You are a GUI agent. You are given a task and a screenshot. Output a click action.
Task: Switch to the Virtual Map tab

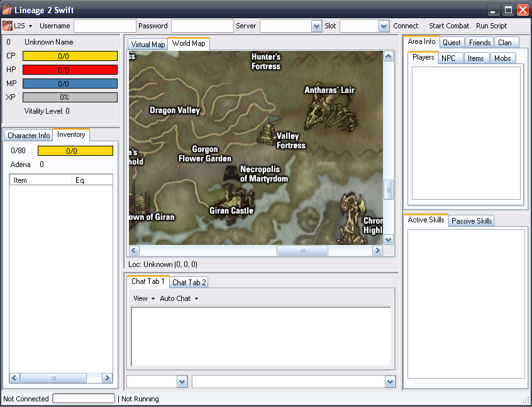click(148, 45)
